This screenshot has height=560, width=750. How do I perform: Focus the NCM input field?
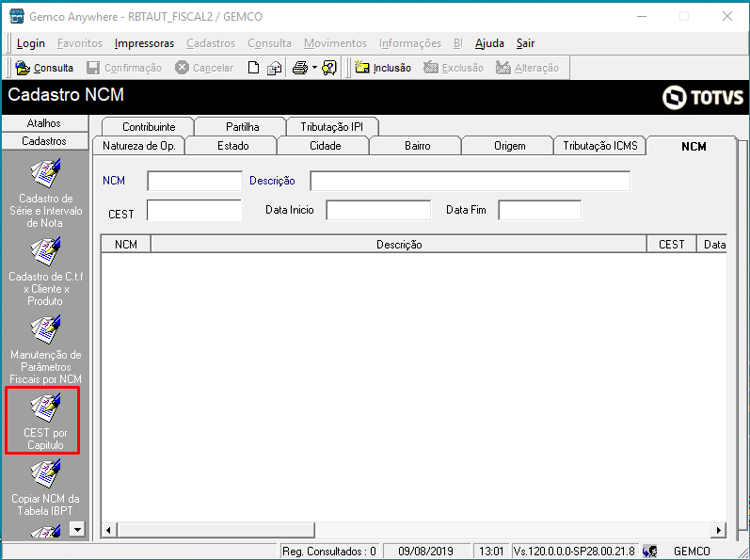click(195, 182)
